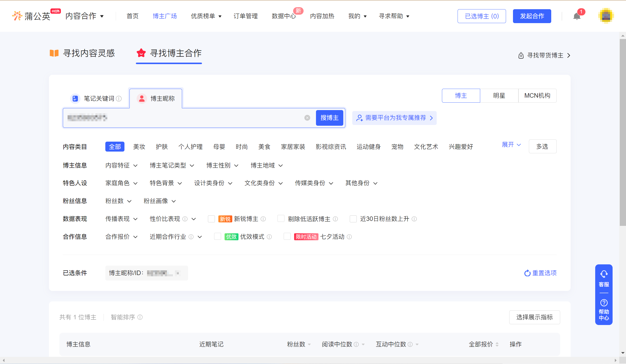
Task: Click info icon beside 阅读中位数
Action: tap(356, 344)
